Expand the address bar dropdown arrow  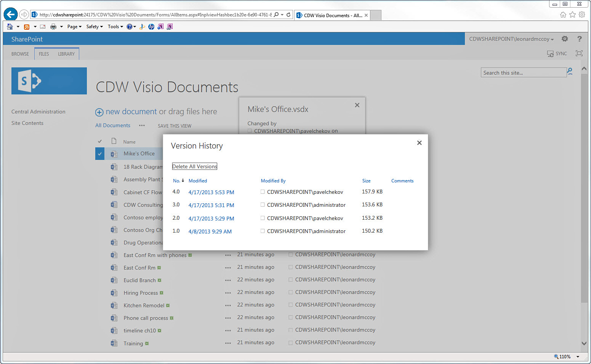[x=282, y=15]
